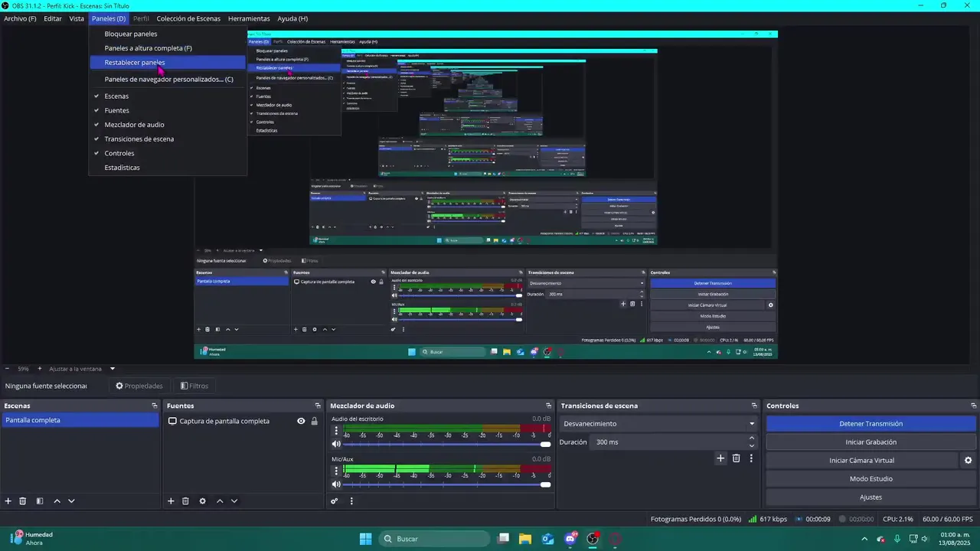
Task: Undock the Fuentes panel
Action: tap(318, 406)
